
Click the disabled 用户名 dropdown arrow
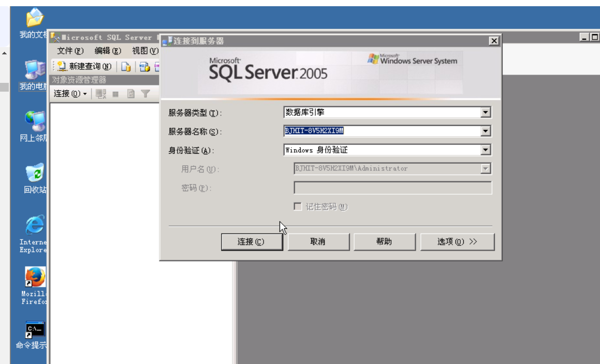tap(485, 169)
